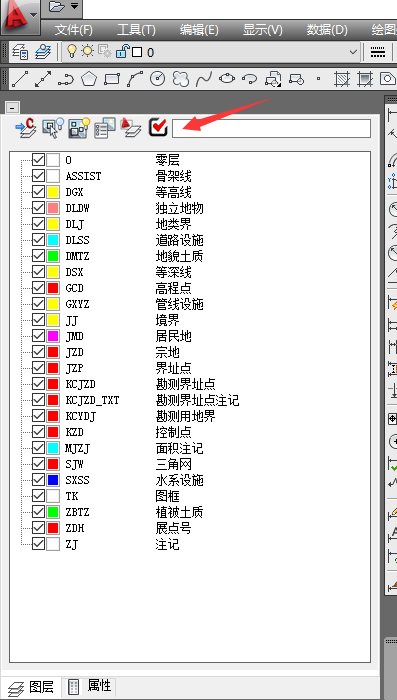Viewport: 397px width, 700px height.
Task: Open the layer dropdown showing 0
Action: pyautogui.click(x=212, y=52)
